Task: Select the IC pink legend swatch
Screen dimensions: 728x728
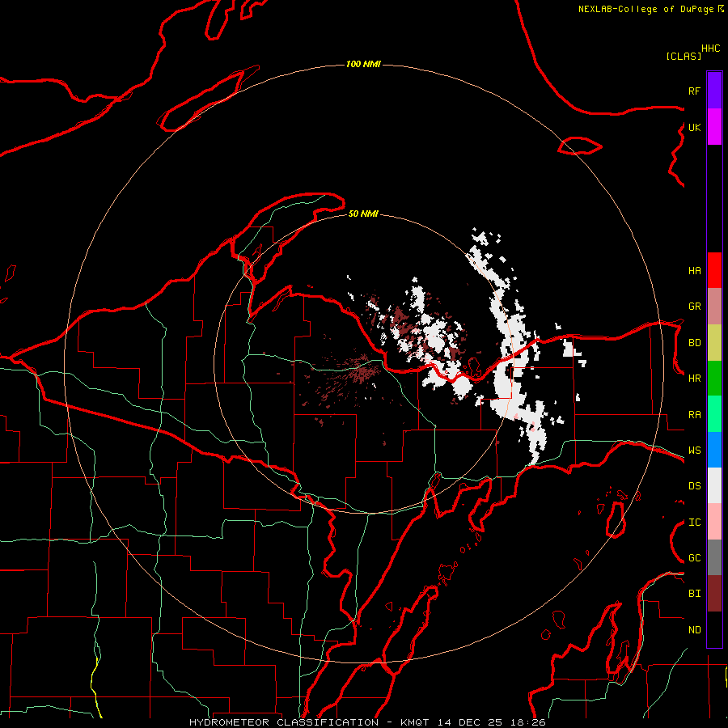Action: [x=714, y=522]
